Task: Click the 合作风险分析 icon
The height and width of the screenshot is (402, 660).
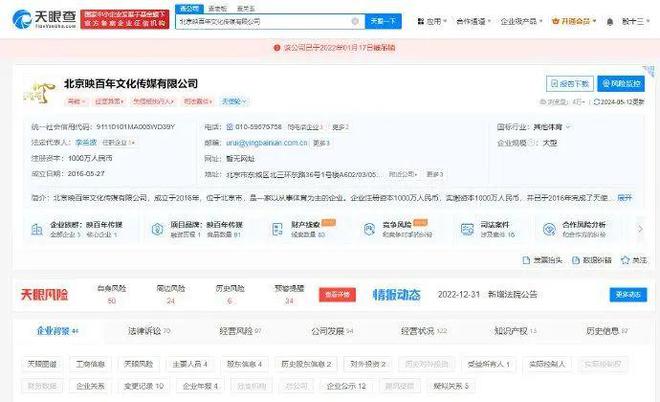Action: (549, 229)
